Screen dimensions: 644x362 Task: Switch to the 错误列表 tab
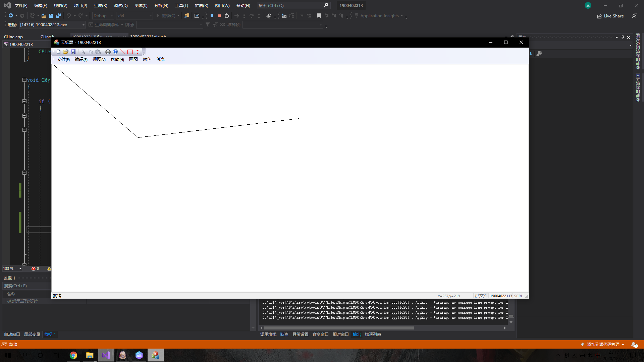coord(373,334)
